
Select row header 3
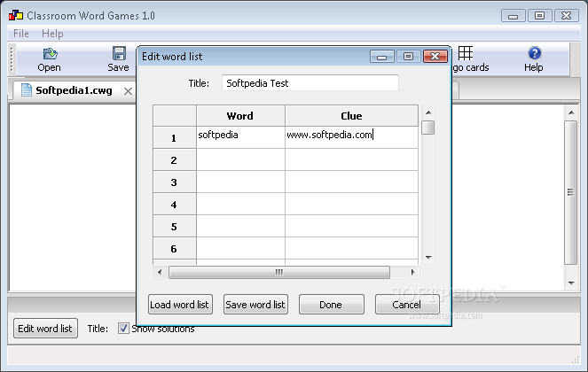174,182
